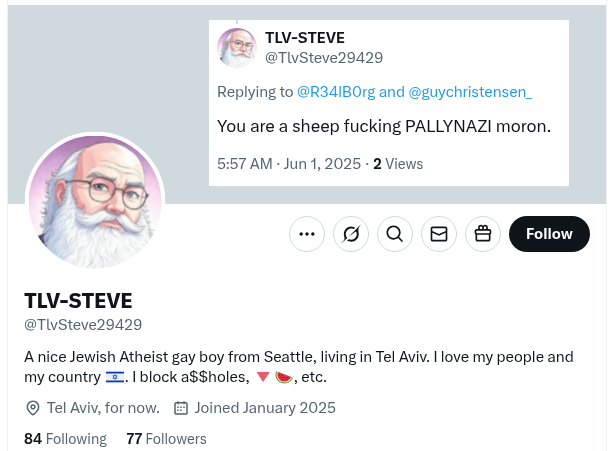Image resolution: width=613 pixels, height=451 pixels.
Task: Click the calendar icon before Joined
Action: tap(181, 408)
